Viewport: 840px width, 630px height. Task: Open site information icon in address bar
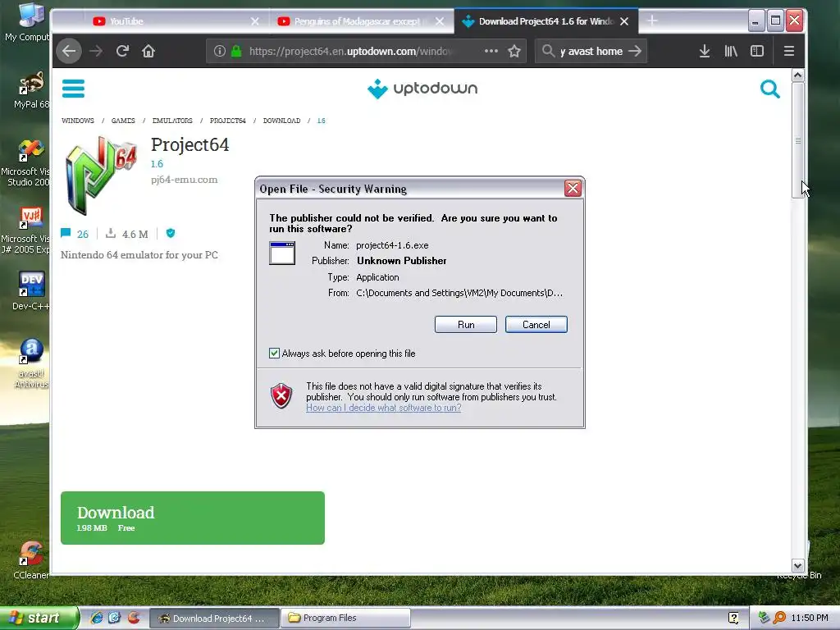(x=220, y=51)
